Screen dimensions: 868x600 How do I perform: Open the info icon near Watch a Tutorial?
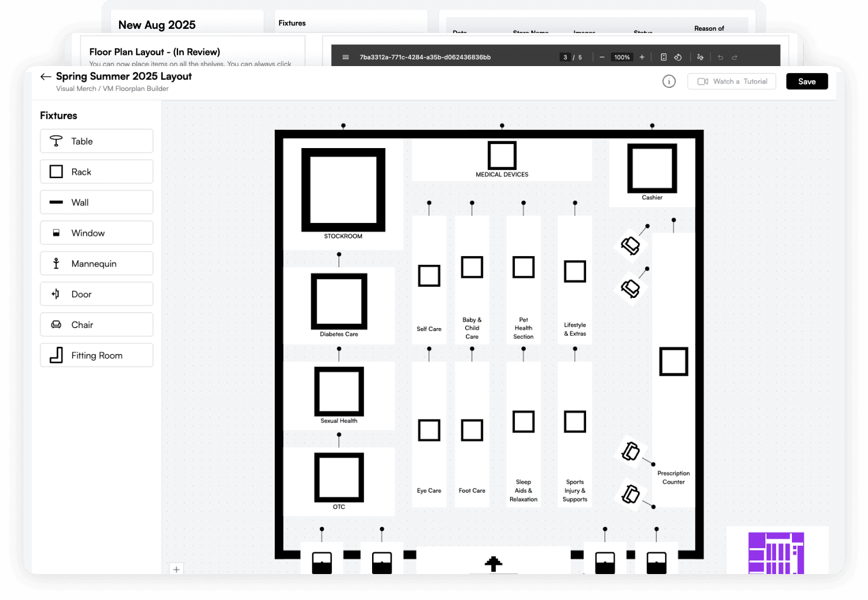(669, 81)
